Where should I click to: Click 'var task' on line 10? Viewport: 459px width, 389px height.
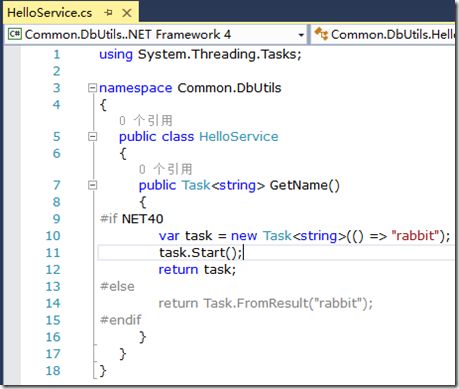pos(185,236)
